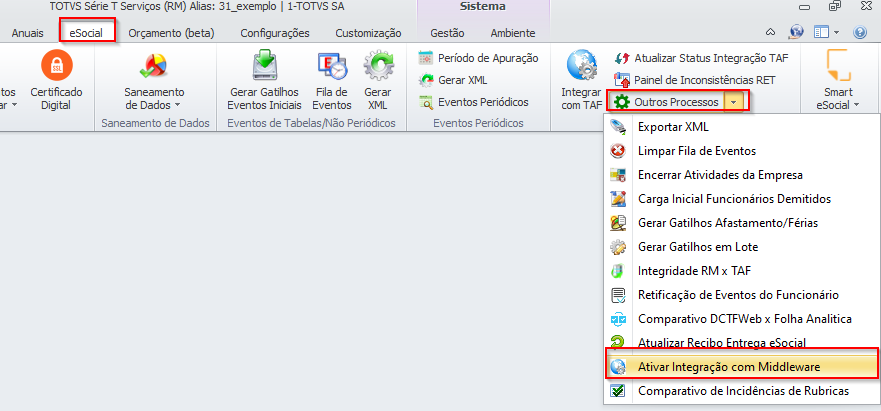Click the Atualizar Status Integração TAF icon
The width and height of the screenshot is (881, 411).
623,58
